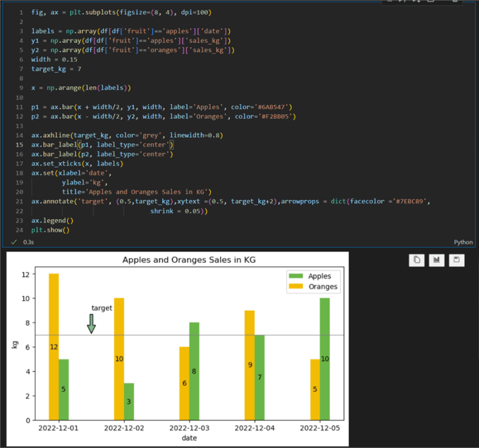Open the plot in the interactive chart viewer

[x=436, y=260]
